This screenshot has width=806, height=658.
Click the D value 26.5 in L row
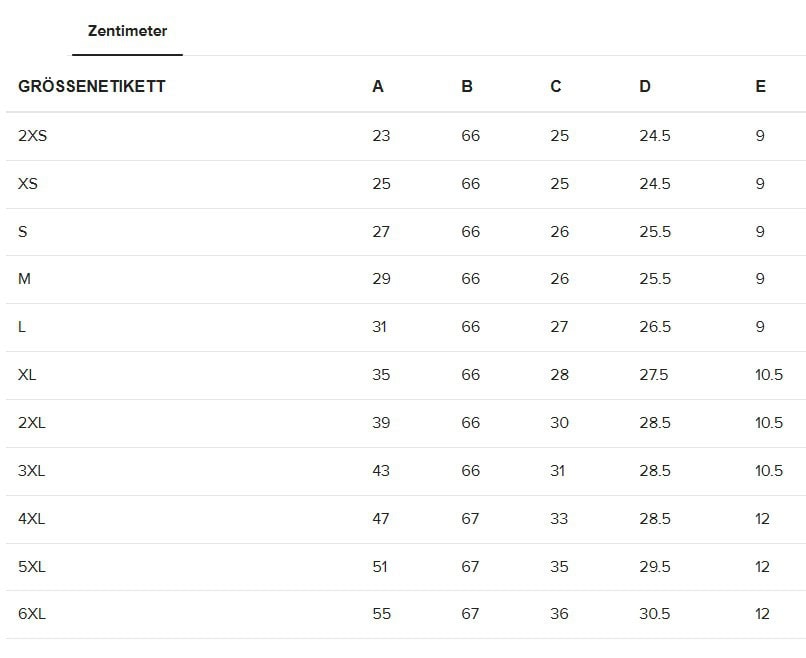pyautogui.click(x=655, y=327)
